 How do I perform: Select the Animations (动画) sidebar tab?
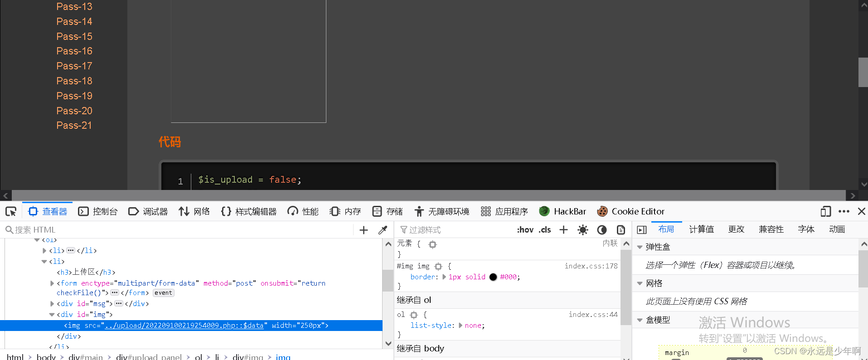tap(837, 229)
